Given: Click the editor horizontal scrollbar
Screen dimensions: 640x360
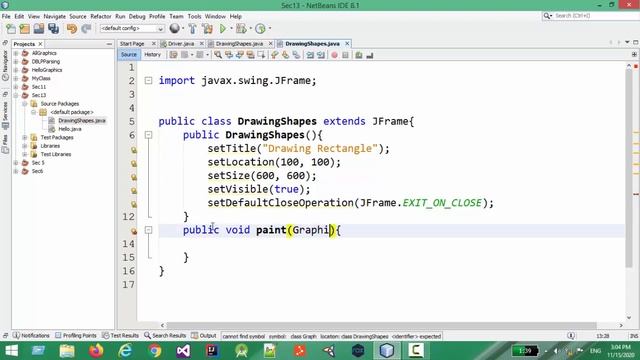Looking at the screenshot, I should tap(382, 325).
